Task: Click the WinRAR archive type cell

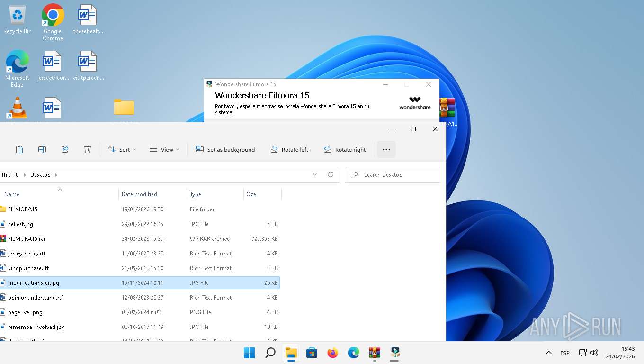Action: [210, 239]
